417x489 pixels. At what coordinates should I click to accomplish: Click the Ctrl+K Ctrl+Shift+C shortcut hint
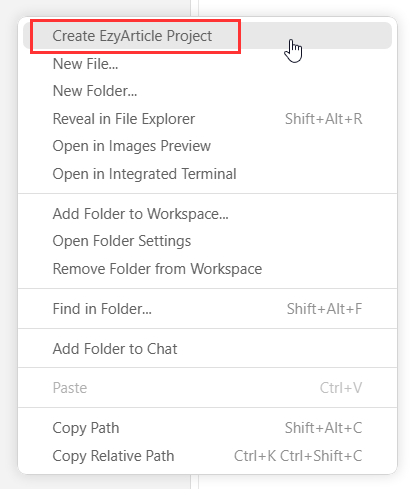click(298, 456)
